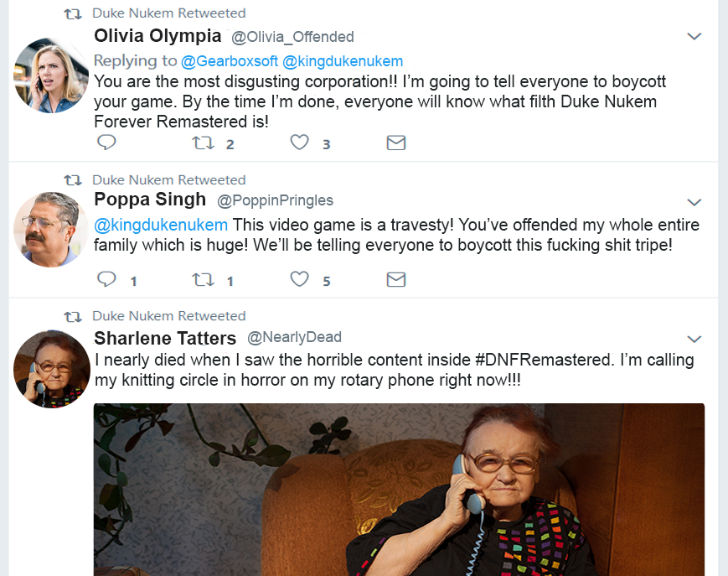Open more-options chevron on Poppa Singh's tweet

pos(694,203)
